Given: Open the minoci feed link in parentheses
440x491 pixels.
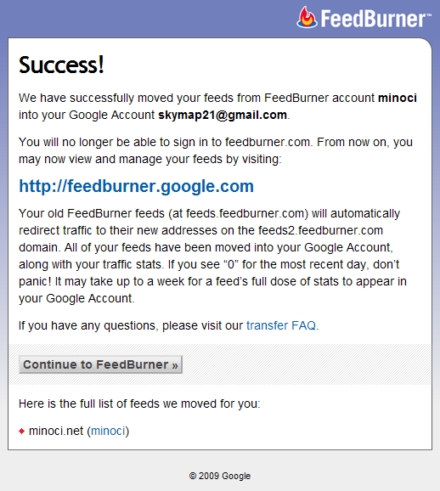Looking at the screenshot, I should point(108,431).
